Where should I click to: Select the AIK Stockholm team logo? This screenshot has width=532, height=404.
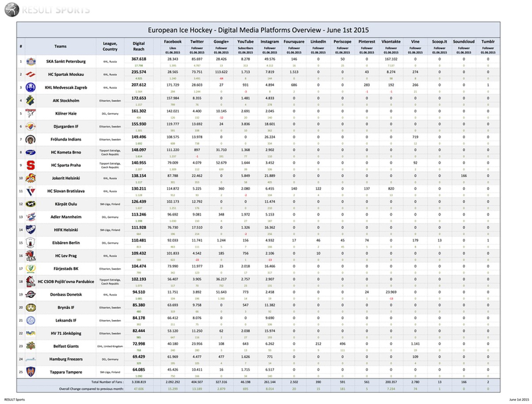[x=31, y=100]
